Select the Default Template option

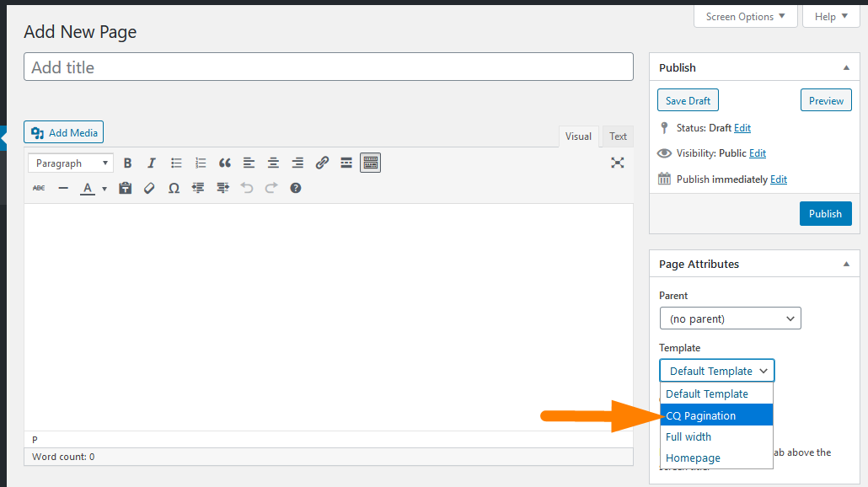point(716,394)
